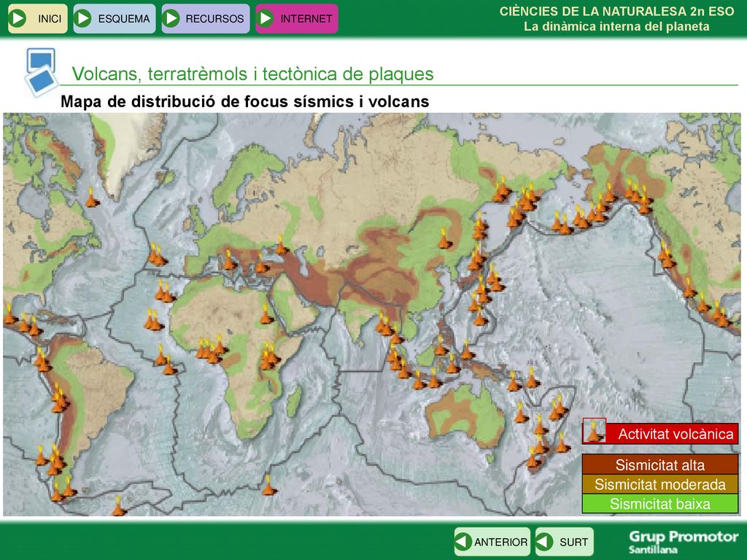Click the volcano icon in central Asia
This screenshot has width=747, height=560.
[444, 239]
